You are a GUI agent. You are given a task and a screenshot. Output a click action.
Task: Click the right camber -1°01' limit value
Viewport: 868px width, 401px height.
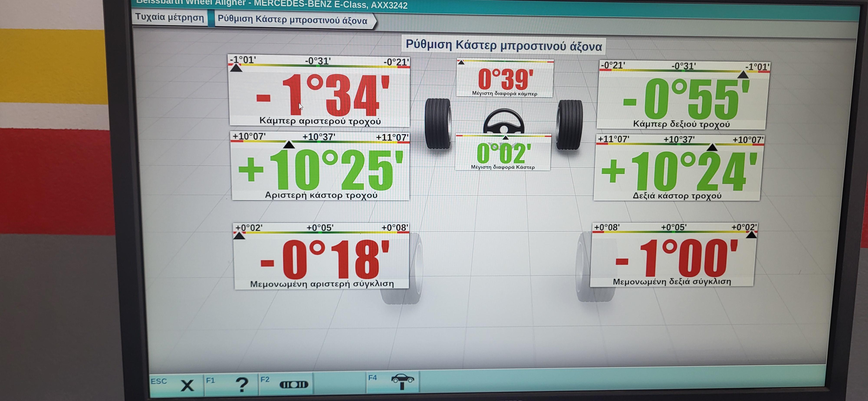coord(757,67)
